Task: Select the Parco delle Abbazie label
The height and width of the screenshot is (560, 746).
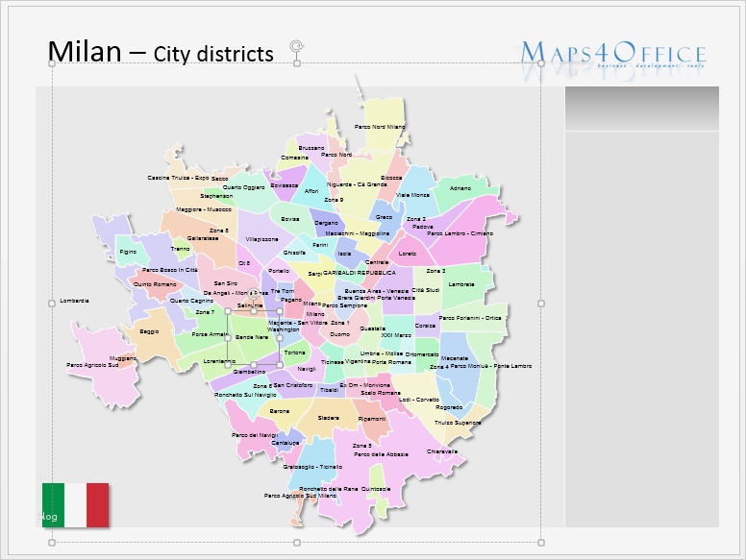Action: click(x=381, y=454)
